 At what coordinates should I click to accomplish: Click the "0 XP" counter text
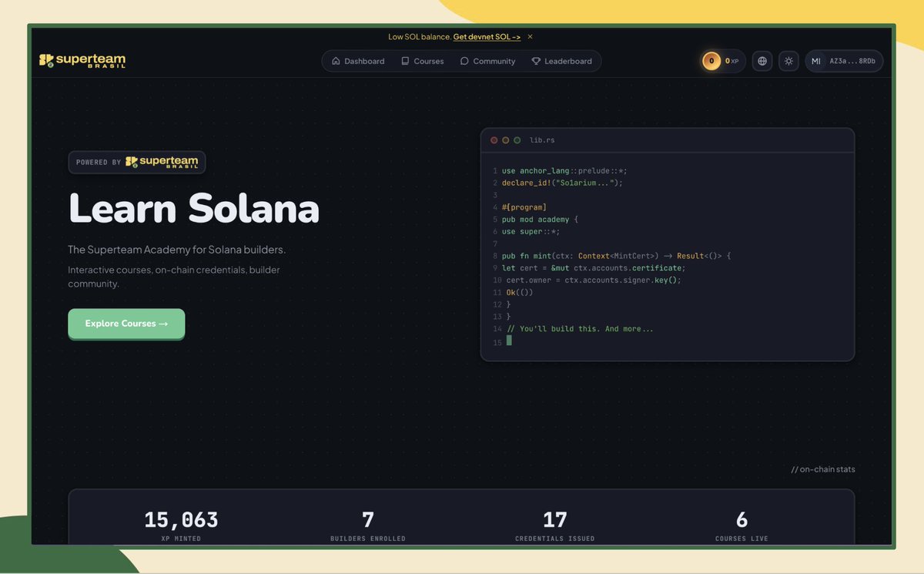coord(731,61)
